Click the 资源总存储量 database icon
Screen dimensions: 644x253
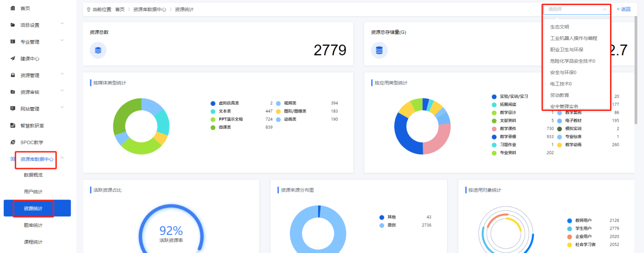click(379, 50)
